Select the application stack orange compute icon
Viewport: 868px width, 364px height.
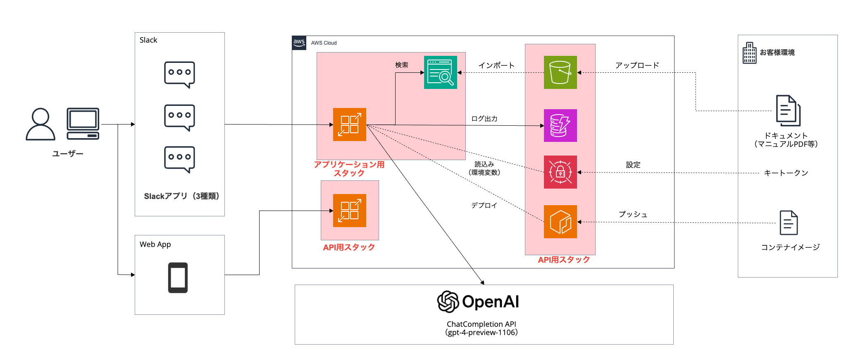pyautogui.click(x=349, y=125)
